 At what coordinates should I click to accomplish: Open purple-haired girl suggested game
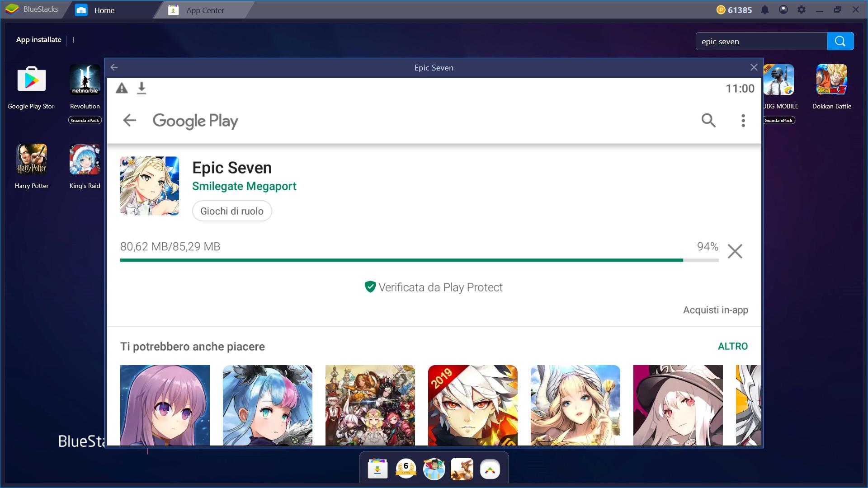[165, 405]
